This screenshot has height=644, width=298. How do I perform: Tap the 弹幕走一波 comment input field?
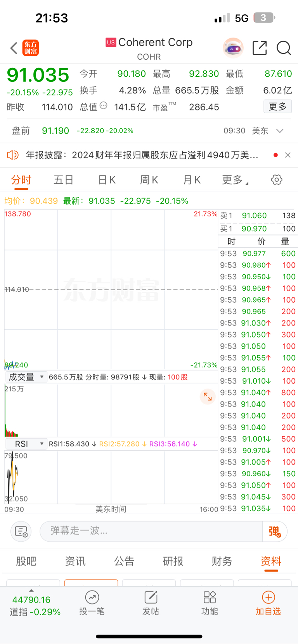[151, 531]
